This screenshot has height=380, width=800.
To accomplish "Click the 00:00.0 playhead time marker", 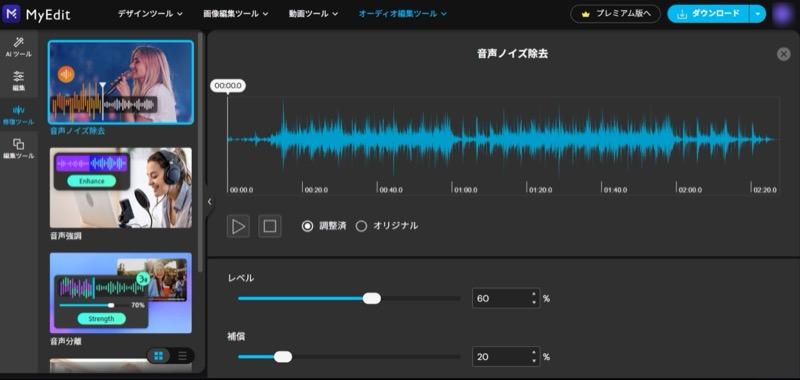I will (x=228, y=86).
